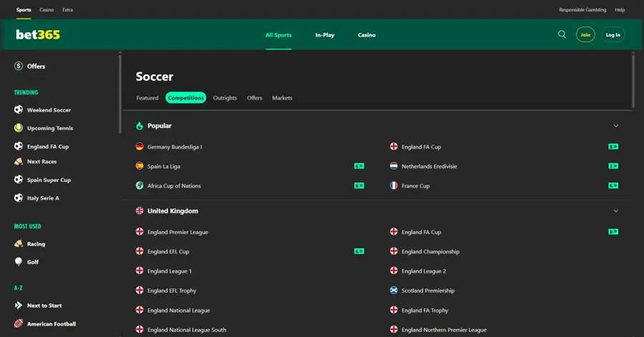This screenshot has height=337, width=644.
Task: Open Scotland Premiership competition
Action: 428,290
